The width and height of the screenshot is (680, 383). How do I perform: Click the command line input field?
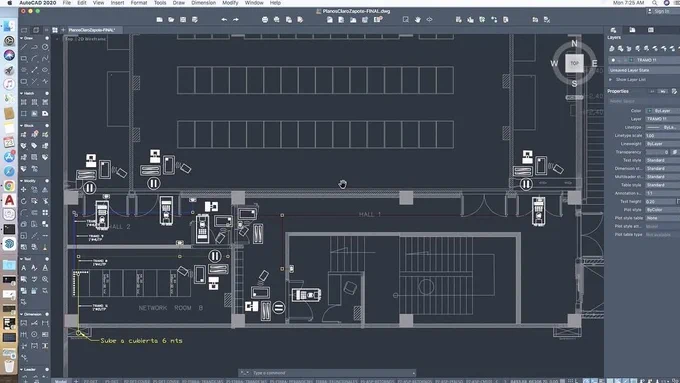(332, 373)
